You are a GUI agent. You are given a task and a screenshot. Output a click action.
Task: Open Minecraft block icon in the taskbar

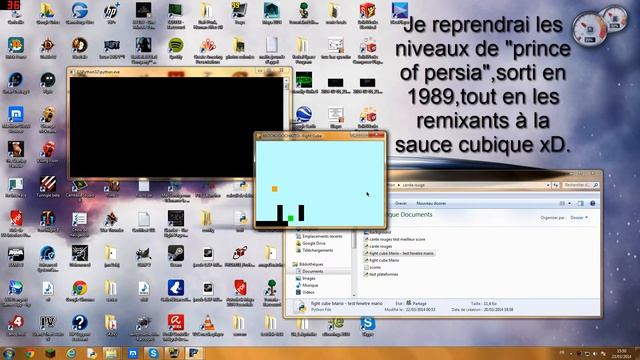click(x=50, y=353)
